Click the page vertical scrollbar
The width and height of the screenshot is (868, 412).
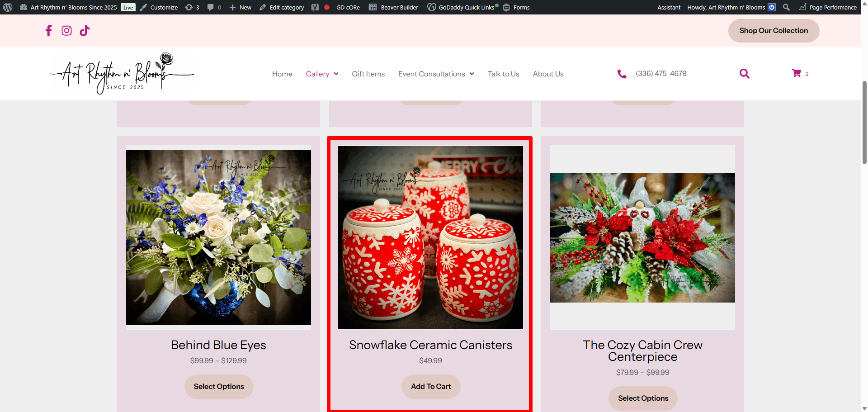864,122
